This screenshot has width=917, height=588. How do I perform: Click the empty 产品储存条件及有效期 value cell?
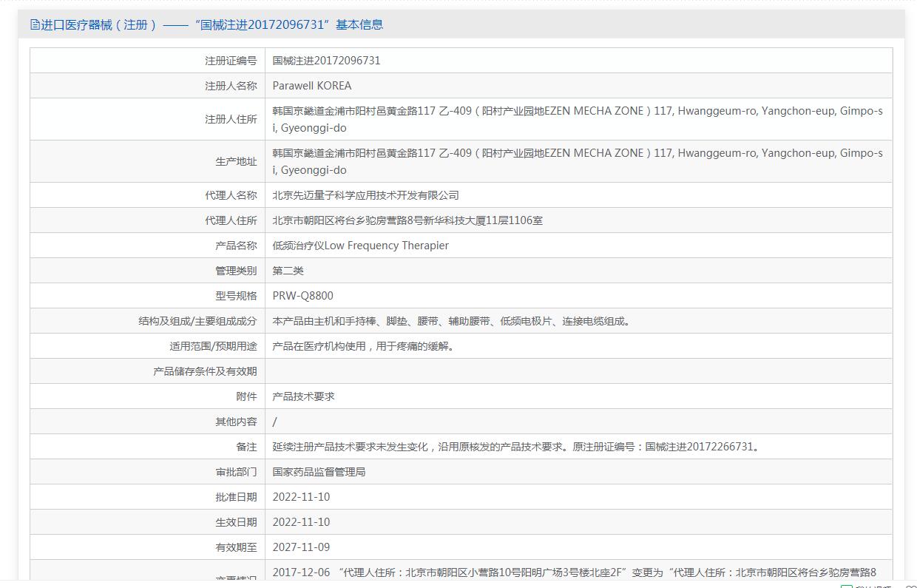point(577,371)
